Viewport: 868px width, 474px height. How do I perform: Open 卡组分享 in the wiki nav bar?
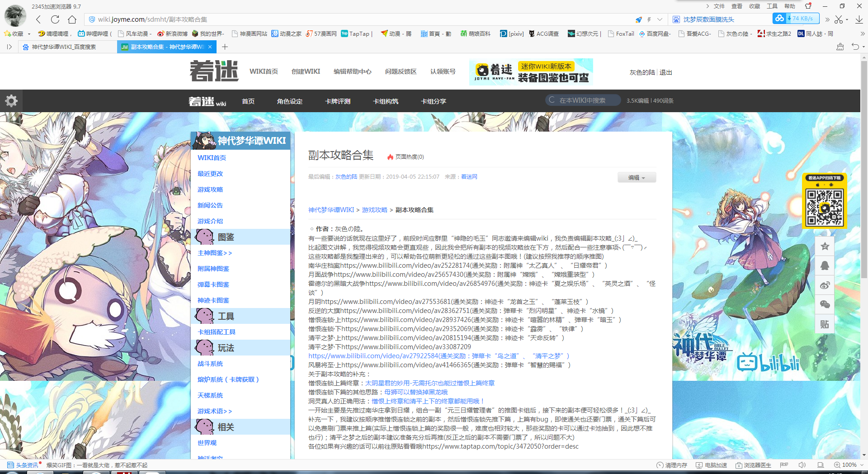tap(434, 101)
